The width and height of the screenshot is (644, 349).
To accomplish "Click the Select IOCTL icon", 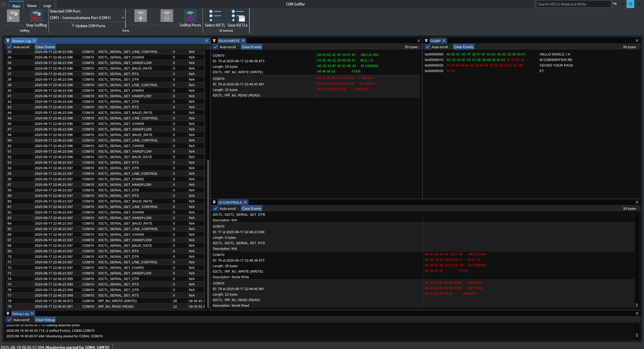I will point(215,16).
